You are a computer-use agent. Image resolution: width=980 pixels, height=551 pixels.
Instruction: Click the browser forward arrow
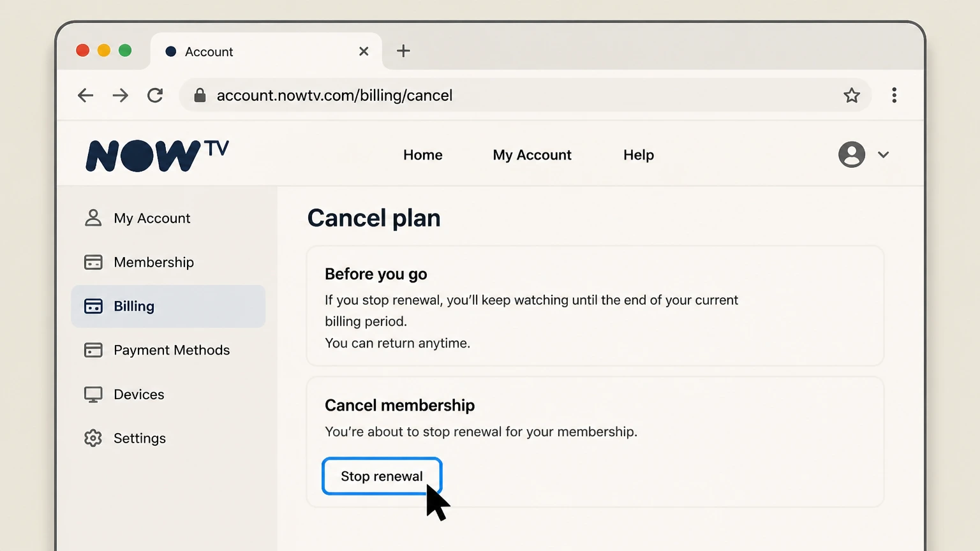click(x=120, y=96)
